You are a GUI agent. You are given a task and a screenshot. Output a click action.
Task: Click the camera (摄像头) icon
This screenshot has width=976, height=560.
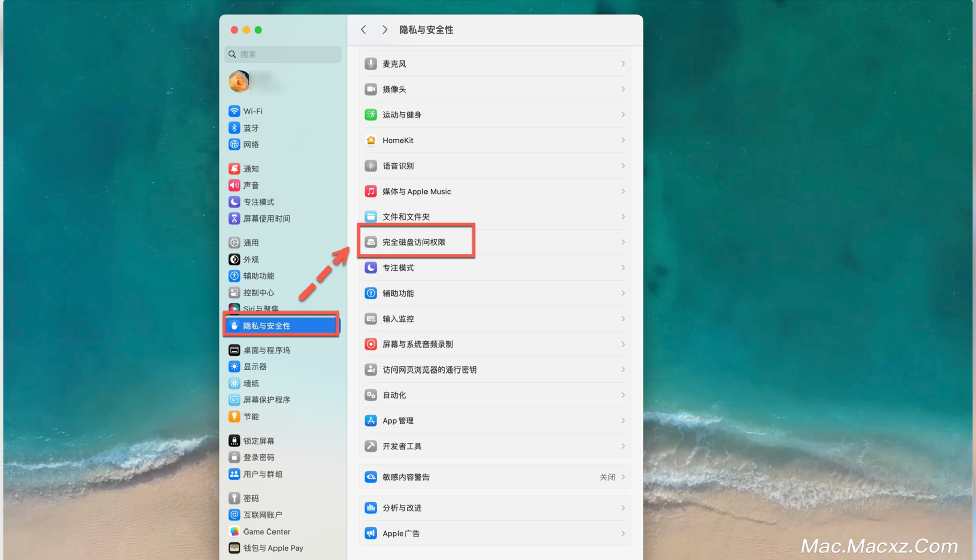pos(371,89)
